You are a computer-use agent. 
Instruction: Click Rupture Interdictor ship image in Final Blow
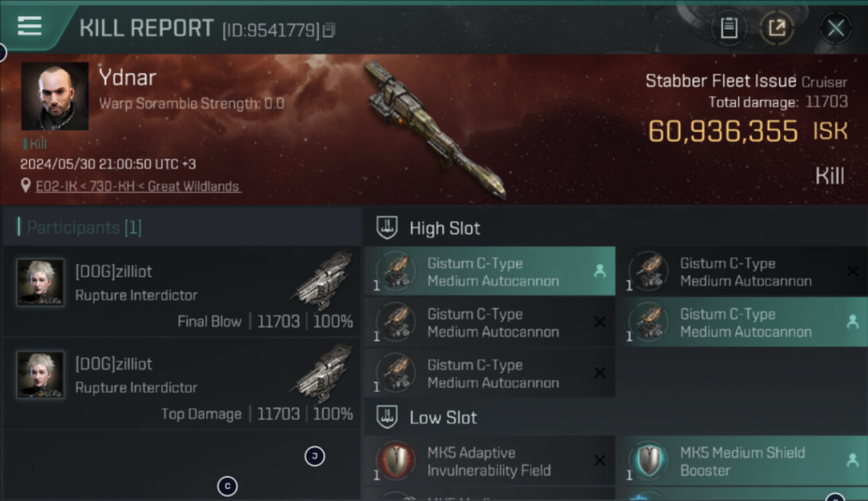(x=322, y=281)
